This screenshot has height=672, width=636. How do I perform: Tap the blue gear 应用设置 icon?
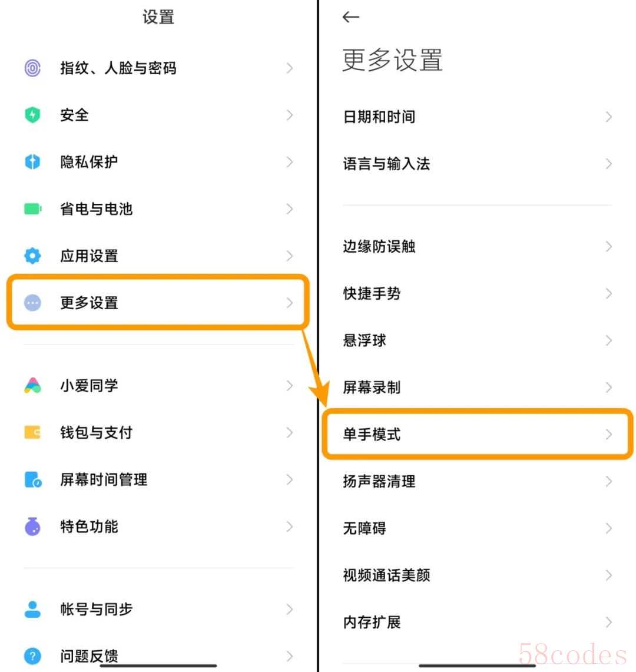[32, 256]
